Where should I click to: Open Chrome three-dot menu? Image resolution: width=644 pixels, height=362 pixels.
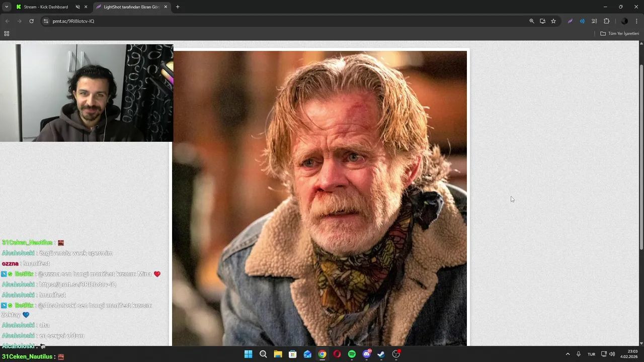[637, 21]
